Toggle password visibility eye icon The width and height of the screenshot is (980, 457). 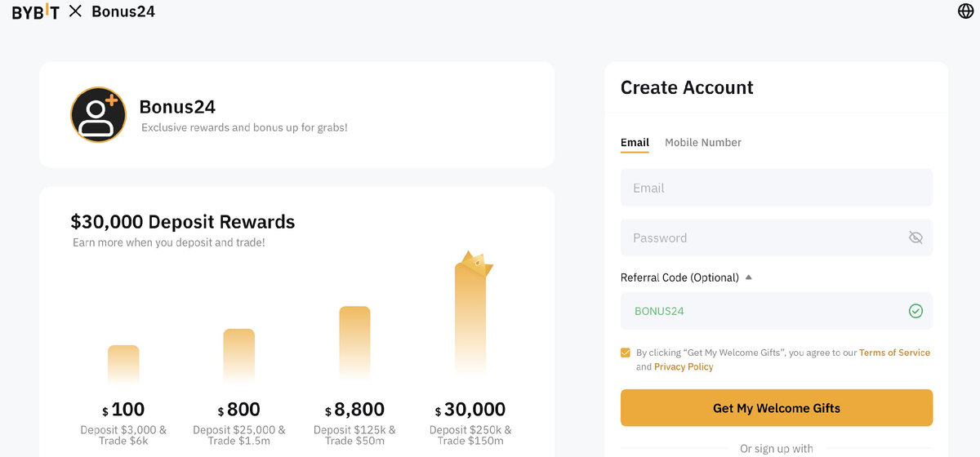point(915,237)
